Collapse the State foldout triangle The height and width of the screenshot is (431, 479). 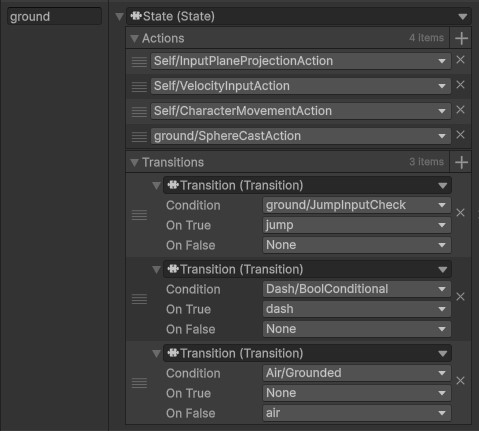[119, 17]
